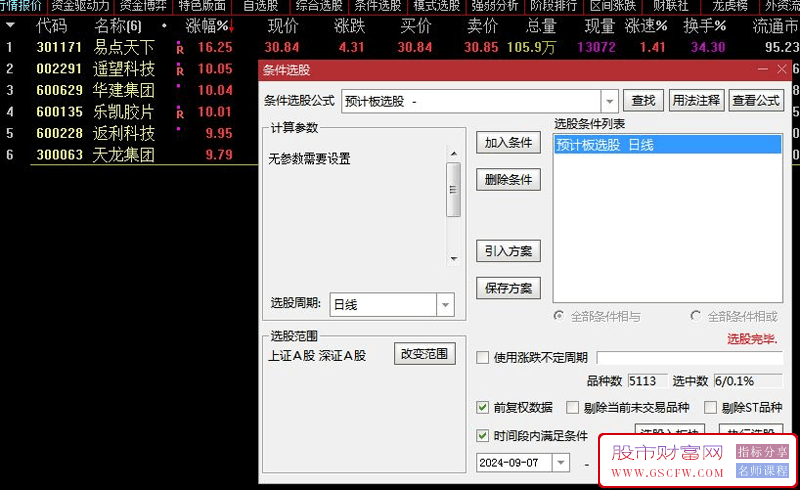Click the 总量 column header

pyautogui.click(x=541, y=26)
